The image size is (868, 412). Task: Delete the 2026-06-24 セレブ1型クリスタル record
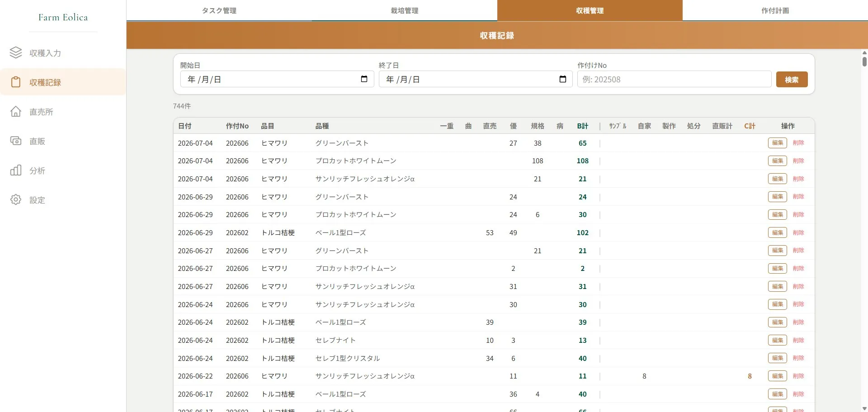click(798, 358)
